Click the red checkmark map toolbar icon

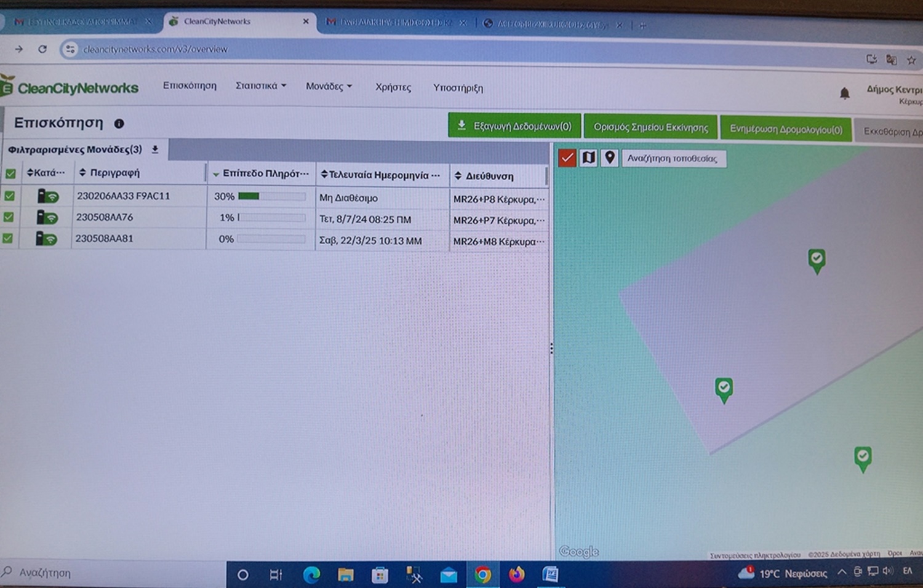point(567,158)
